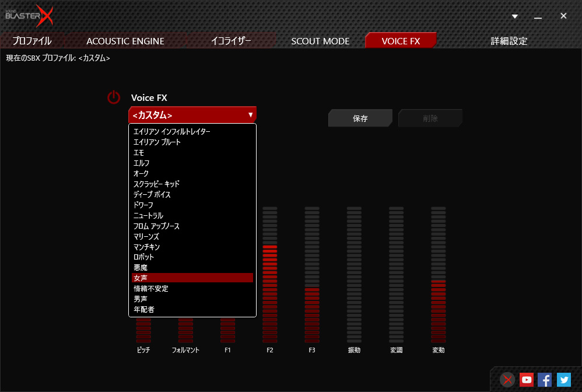582x392 pixels.
Task: Adjust the 変動 level slider
Action: click(x=439, y=275)
